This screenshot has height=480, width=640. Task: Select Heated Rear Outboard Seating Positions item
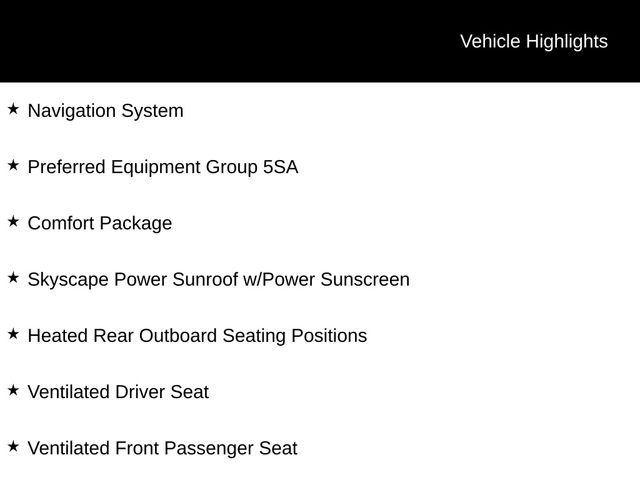pyautogui.click(x=198, y=336)
